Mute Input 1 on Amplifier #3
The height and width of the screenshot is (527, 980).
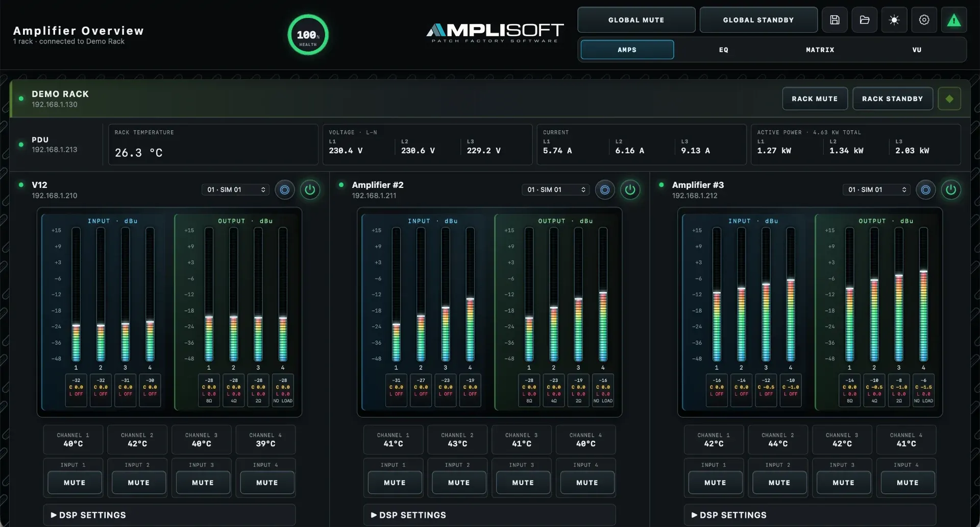(x=715, y=483)
